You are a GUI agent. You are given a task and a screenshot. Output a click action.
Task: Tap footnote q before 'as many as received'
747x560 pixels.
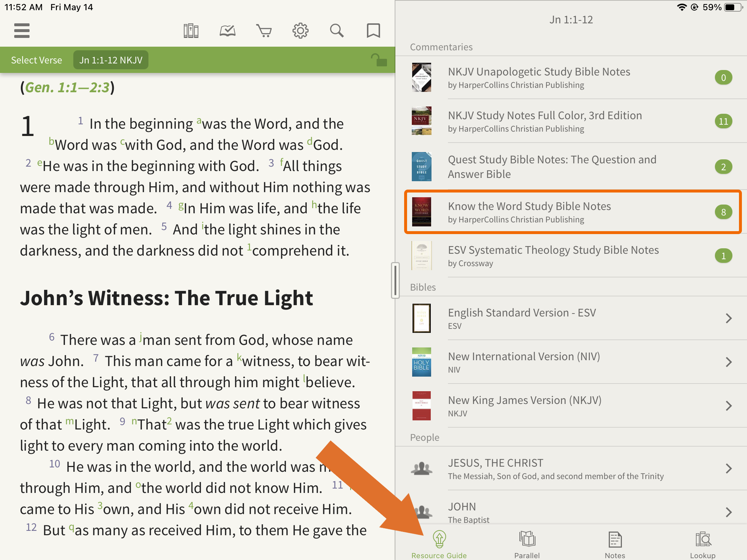pos(71,527)
